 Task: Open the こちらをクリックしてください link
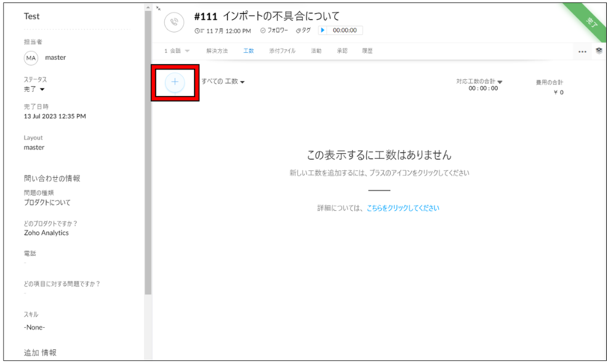tap(403, 208)
